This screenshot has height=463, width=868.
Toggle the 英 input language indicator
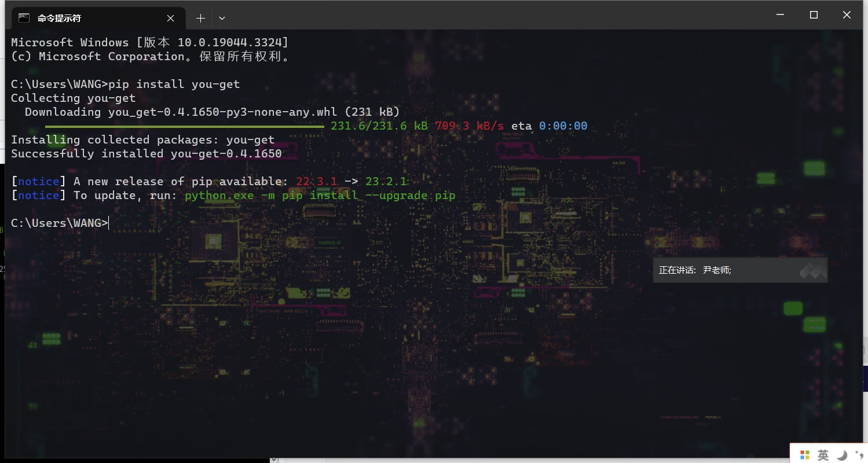[x=823, y=455]
